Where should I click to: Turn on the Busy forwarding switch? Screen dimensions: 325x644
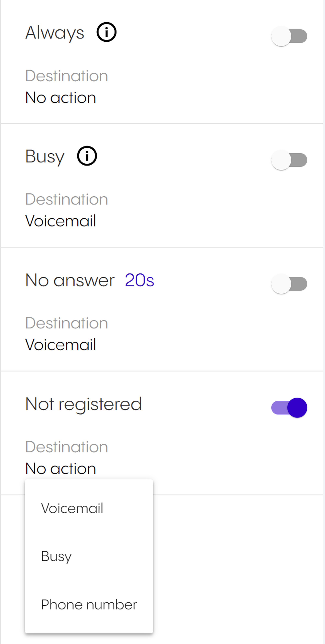coord(289,160)
